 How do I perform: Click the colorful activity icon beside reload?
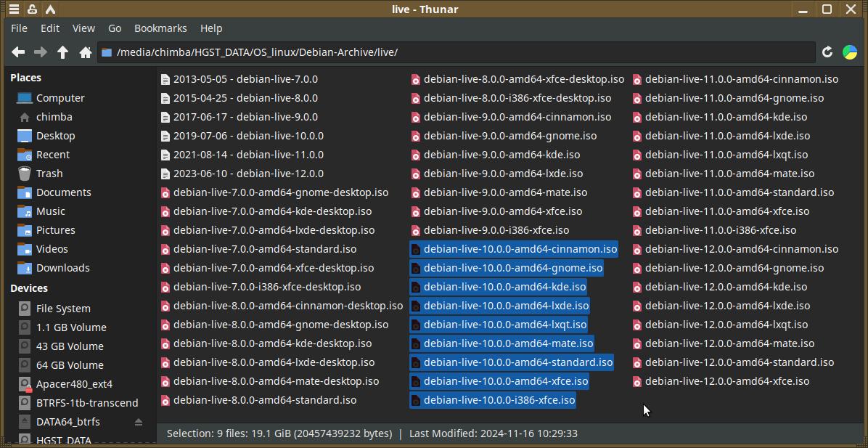tap(850, 52)
